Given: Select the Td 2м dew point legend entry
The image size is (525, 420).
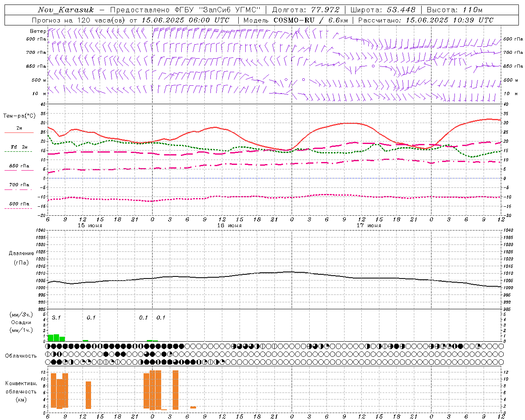Looking at the screenshot, I should pyautogui.click(x=19, y=147).
